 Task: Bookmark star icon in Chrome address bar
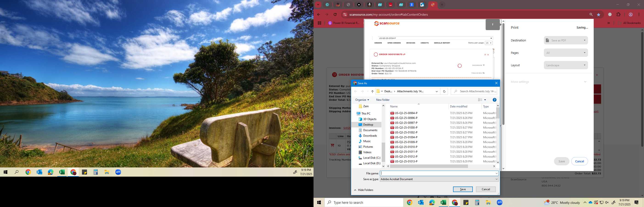point(599,14)
